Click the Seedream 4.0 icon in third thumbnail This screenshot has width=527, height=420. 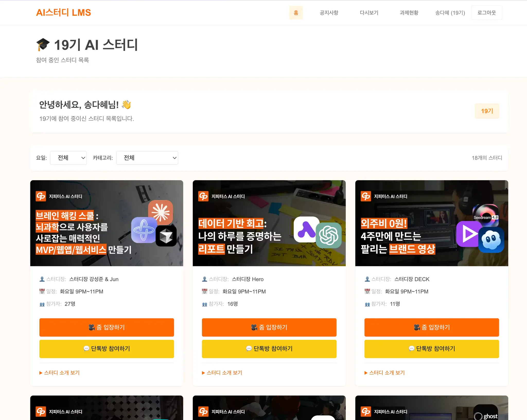pos(486,216)
